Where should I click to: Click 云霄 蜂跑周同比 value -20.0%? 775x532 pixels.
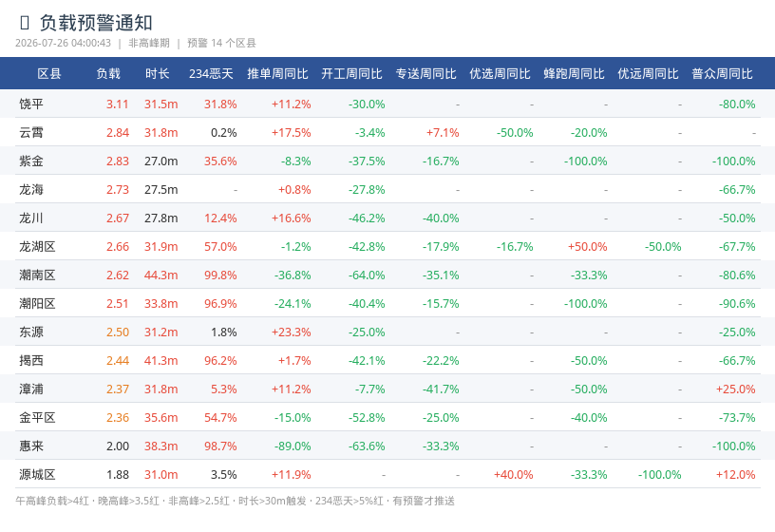click(x=589, y=133)
